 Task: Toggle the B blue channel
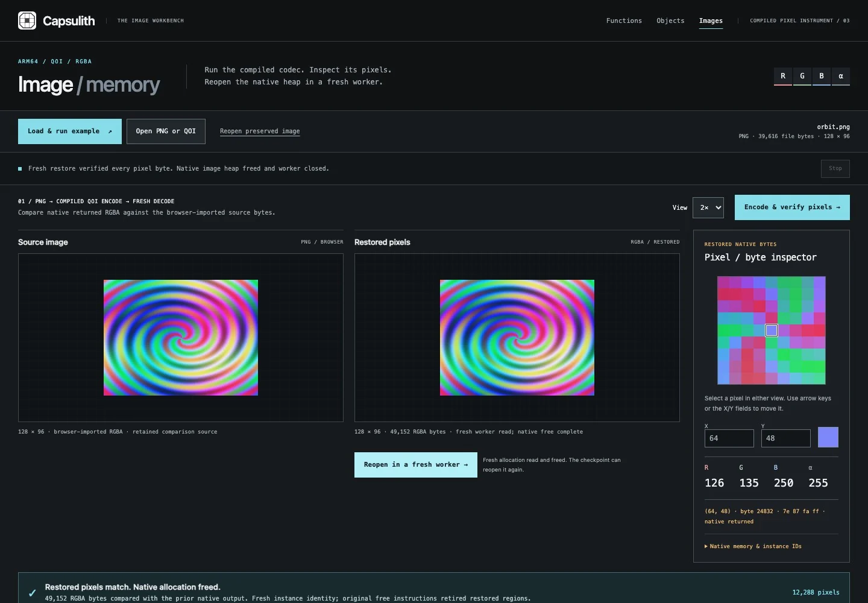pos(822,76)
